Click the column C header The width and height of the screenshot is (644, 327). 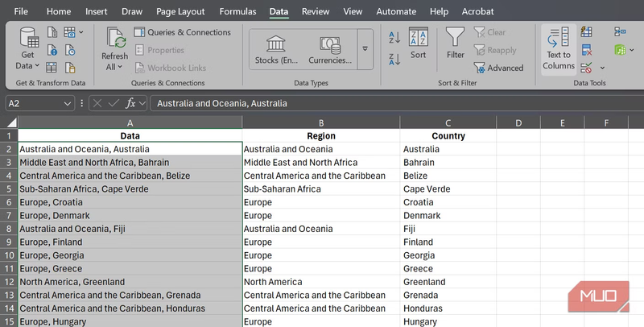coord(448,122)
